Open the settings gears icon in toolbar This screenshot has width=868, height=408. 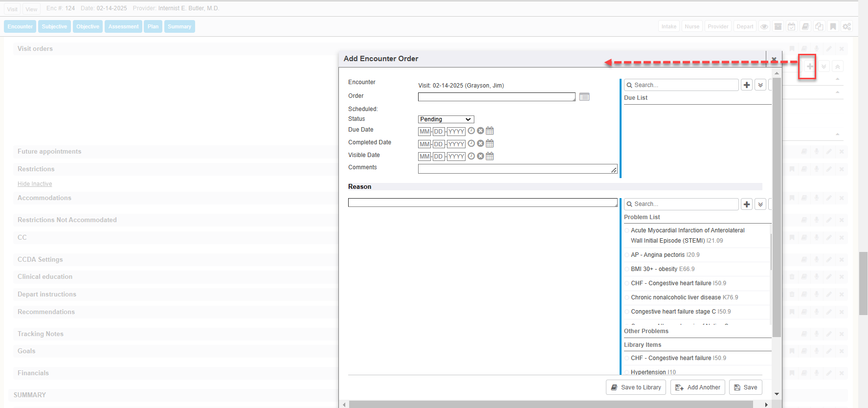(x=846, y=26)
